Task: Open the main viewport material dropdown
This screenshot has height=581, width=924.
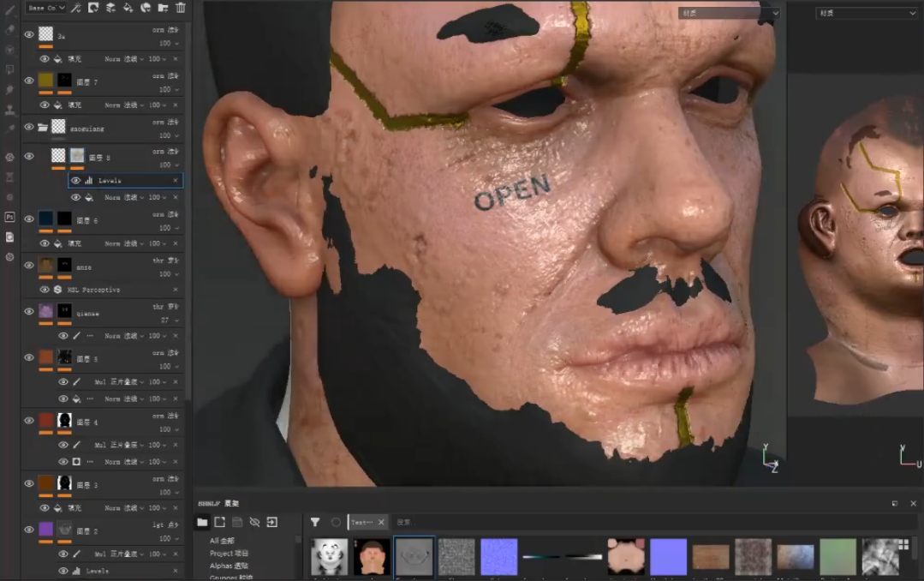Action: (x=729, y=13)
